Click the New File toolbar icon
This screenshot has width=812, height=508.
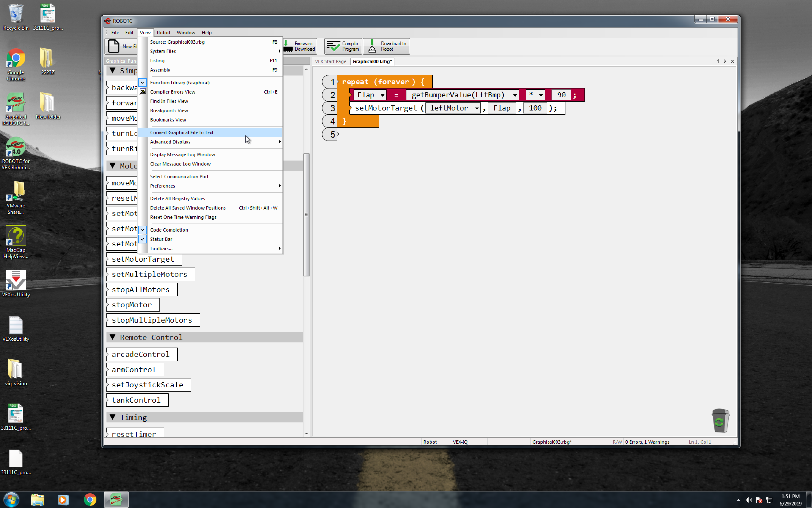[x=114, y=46]
